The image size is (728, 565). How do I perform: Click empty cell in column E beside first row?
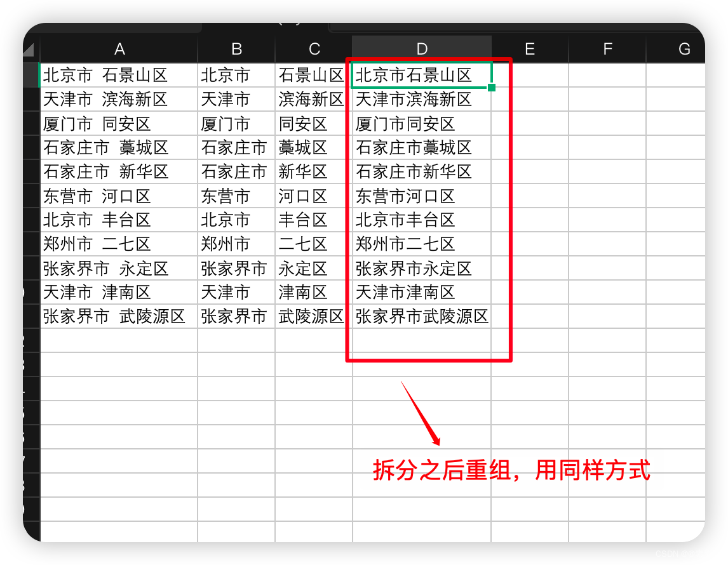pyautogui.click(x=529, y=75)
